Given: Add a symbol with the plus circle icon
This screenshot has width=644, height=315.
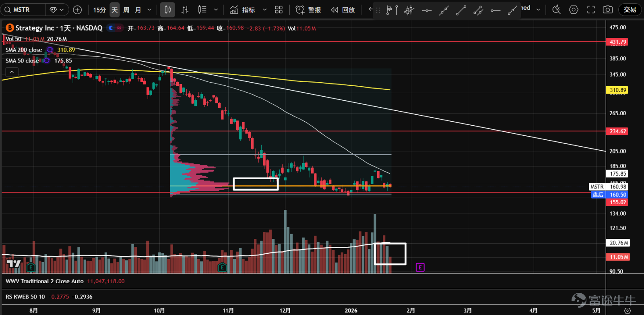Looking at the screenshot, I should [78, 10].
